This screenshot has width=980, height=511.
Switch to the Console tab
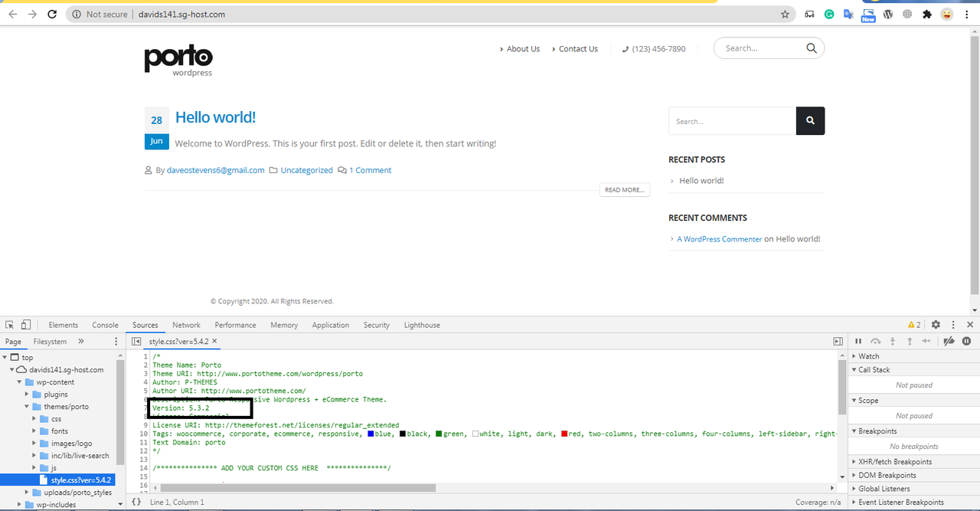106,325
